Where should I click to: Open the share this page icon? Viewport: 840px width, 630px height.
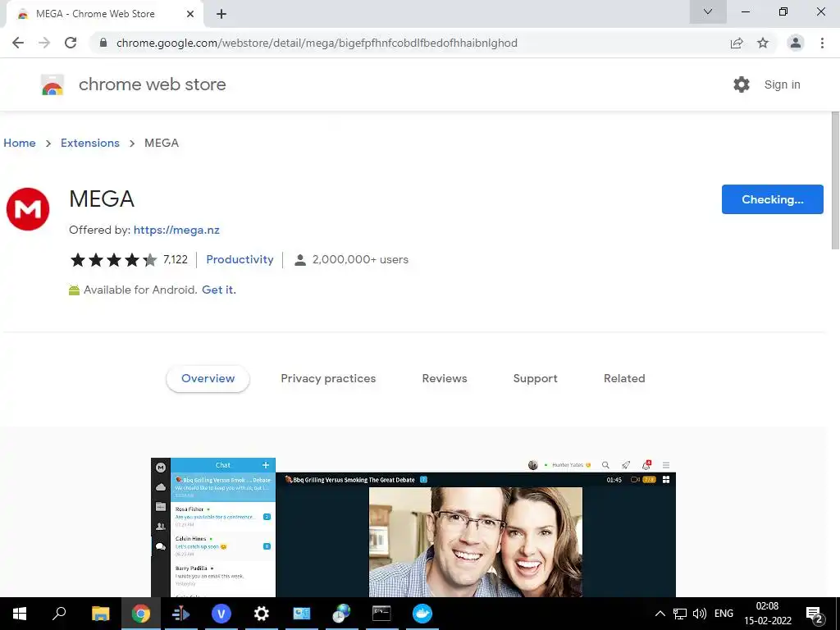pos(737,43)
